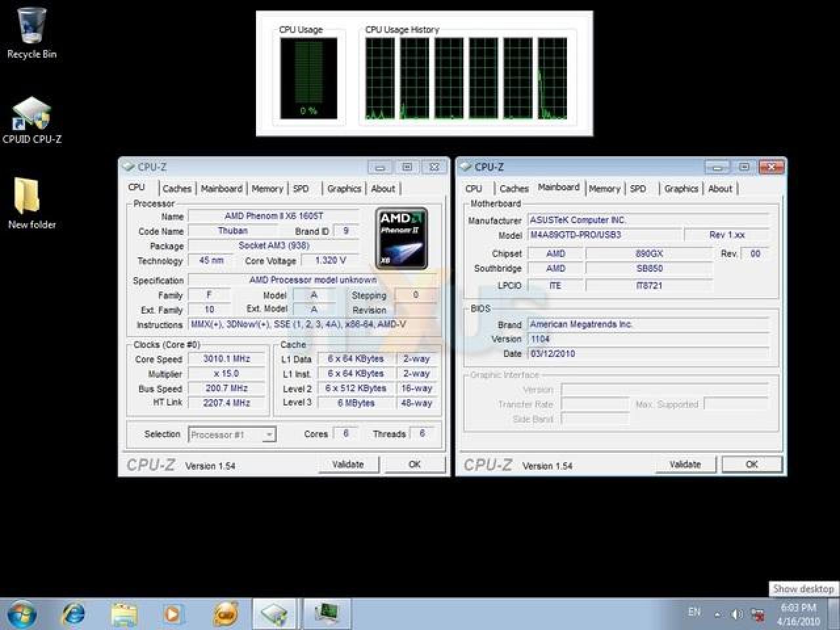Click the last CPU usage history graph
The height and width of the screenshot is (630, 840).
(x=552, y=79)
